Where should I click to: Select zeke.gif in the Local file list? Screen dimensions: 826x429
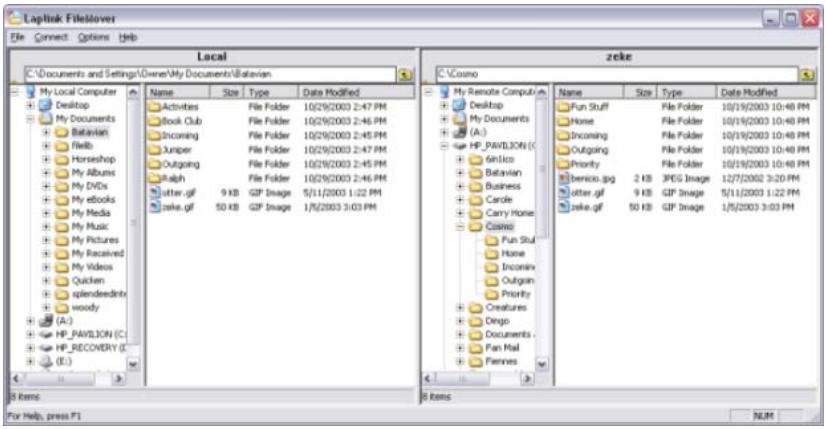pyautogui.click(x=178, y=207)
